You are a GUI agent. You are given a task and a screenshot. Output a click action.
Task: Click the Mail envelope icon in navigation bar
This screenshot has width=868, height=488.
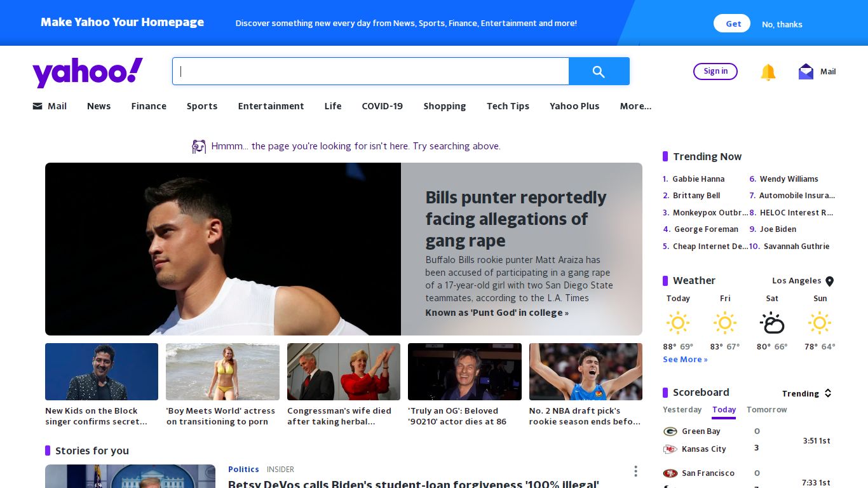coord(37,106)
